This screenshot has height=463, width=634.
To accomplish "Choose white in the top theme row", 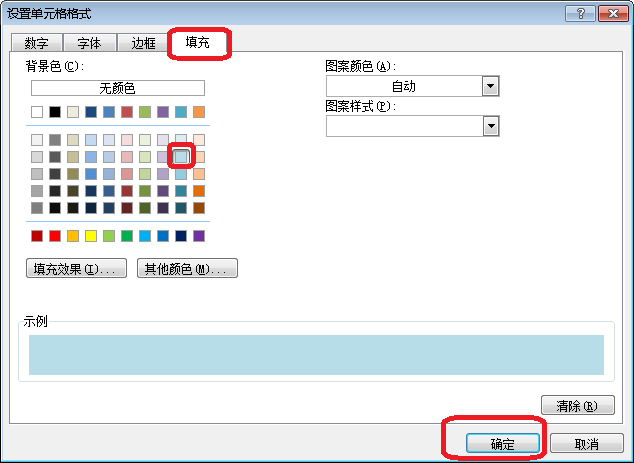I will pyautogui.click(x=37, y=112).
